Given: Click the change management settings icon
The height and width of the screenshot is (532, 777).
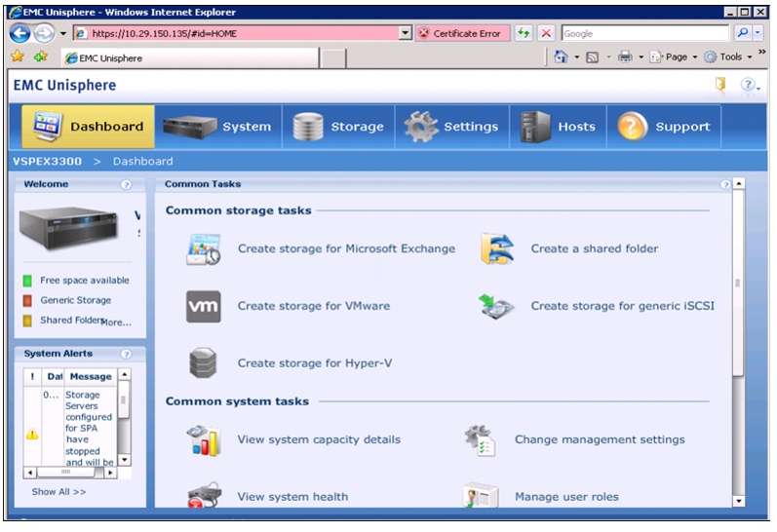Looking at the screenshot, I should (x=481, y=440).
